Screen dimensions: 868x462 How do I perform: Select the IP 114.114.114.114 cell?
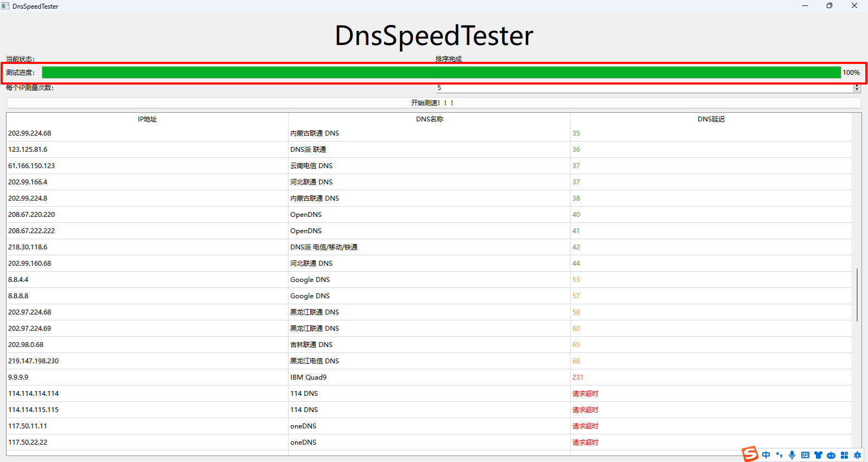click(147, 393)
